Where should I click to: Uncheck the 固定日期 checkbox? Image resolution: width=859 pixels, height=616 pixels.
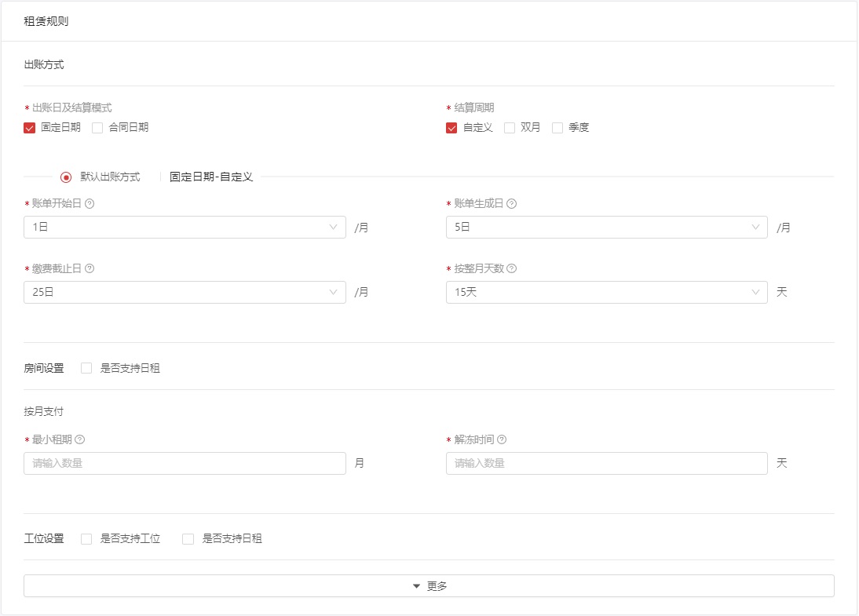(30, 128)
